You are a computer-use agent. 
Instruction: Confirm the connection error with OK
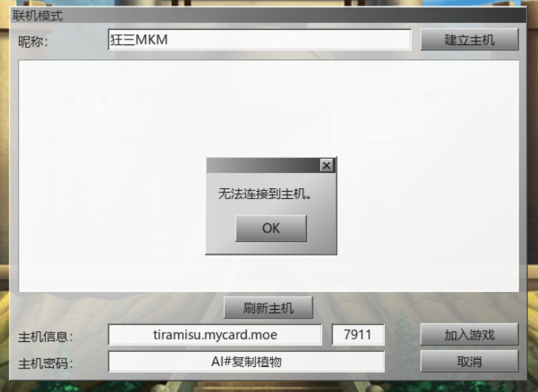271,228
